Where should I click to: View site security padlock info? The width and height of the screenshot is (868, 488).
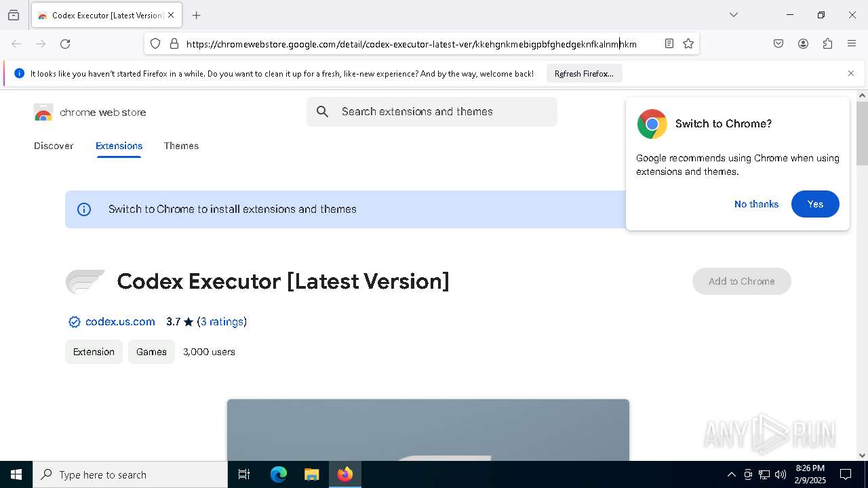[x=174, y=43]
